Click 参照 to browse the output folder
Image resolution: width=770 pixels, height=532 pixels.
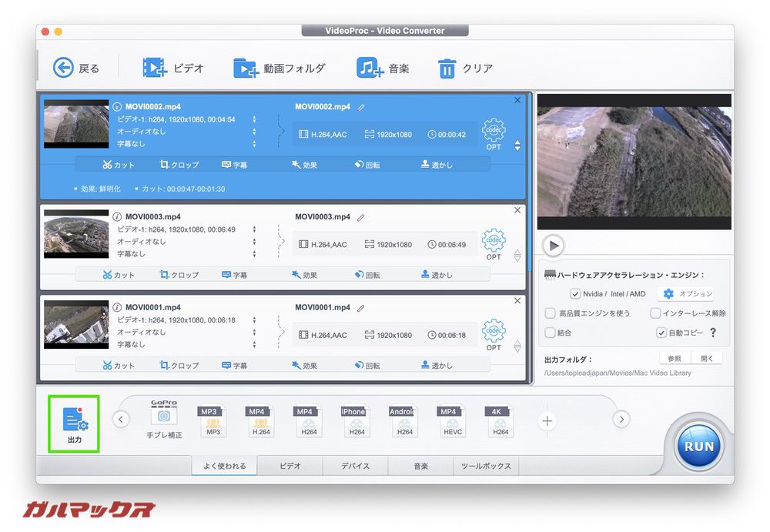[674, 357]
